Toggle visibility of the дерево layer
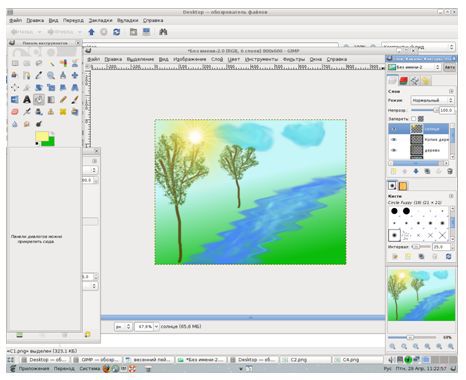This screenshot has width=466, height=380. coord(394,150)
